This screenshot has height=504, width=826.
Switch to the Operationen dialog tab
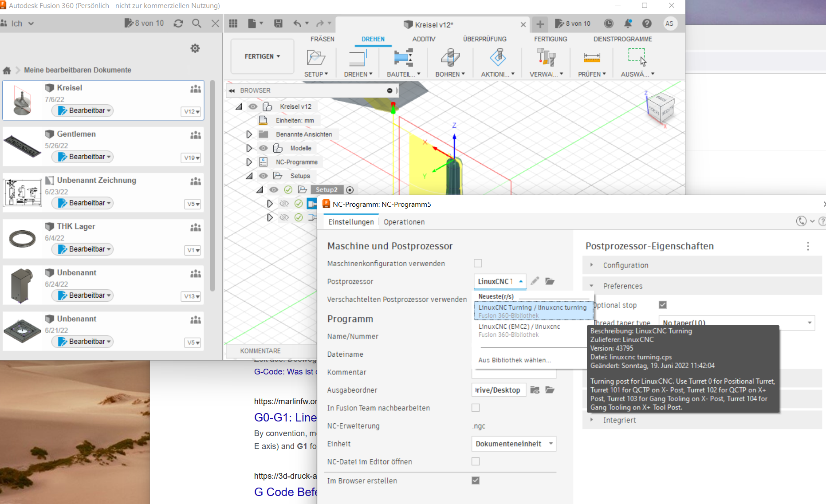pyautogui.click(x=404, y=222)
